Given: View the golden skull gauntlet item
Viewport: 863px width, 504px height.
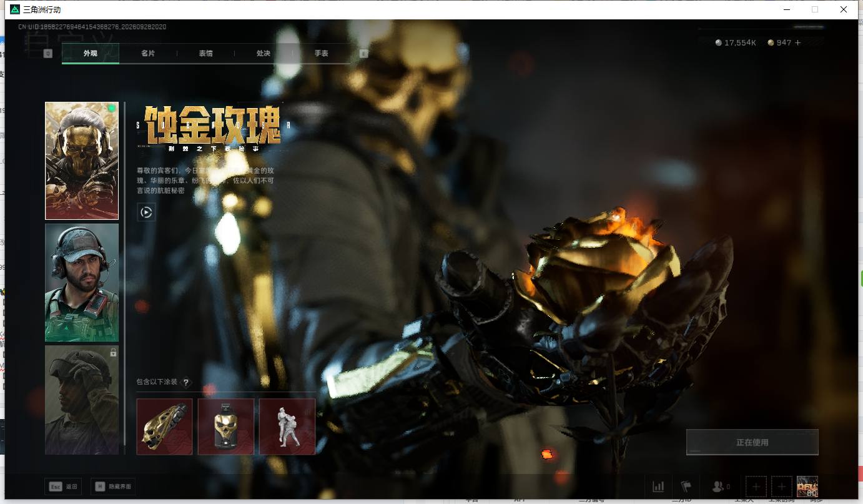Looking at the screenshot, I should coord(165,427).
